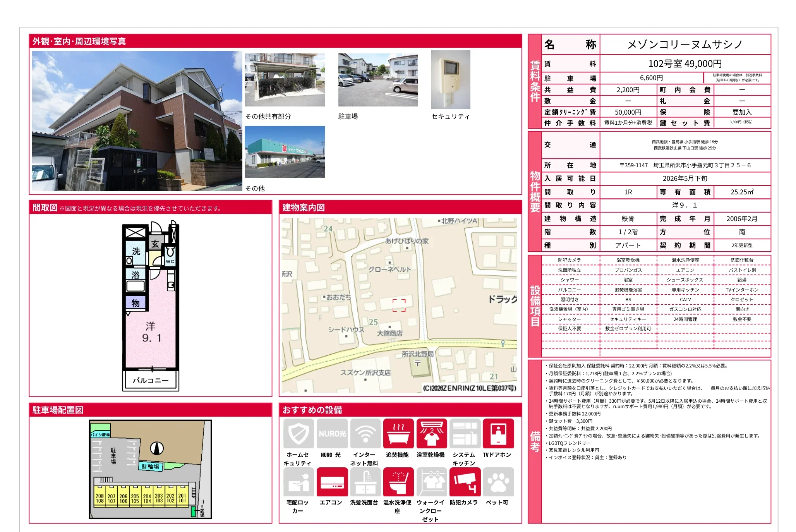Click the バルコニー label on floor plan
The height and width of the screenshot is (532, 796).
151,380
